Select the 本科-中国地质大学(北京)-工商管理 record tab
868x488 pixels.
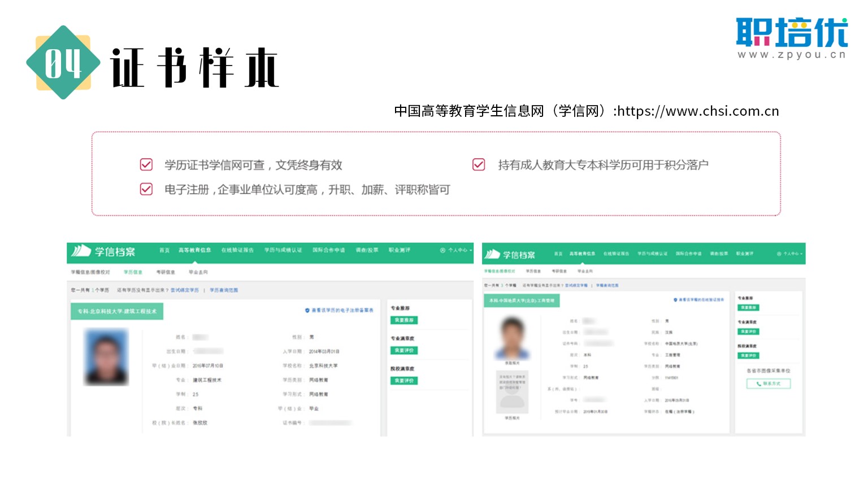522,300
